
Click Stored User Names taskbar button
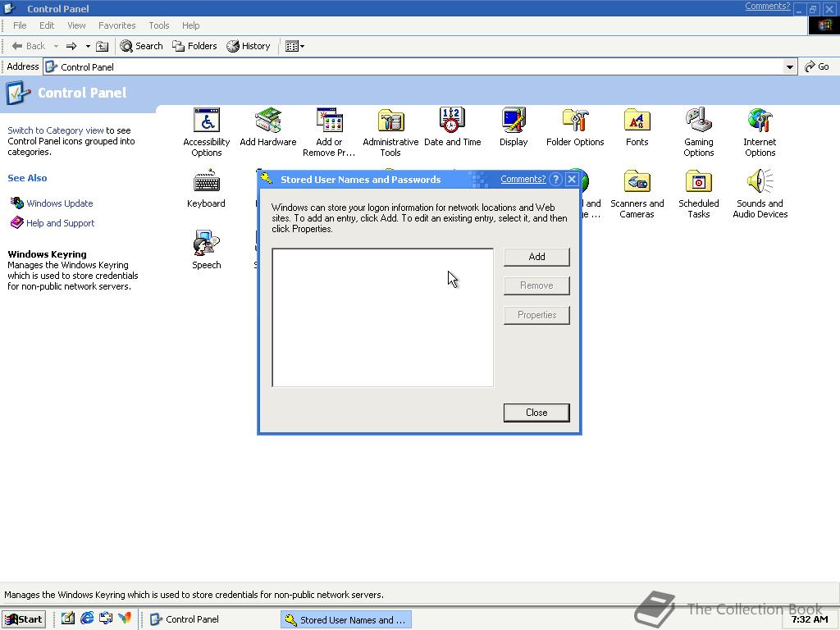point(346,620)
